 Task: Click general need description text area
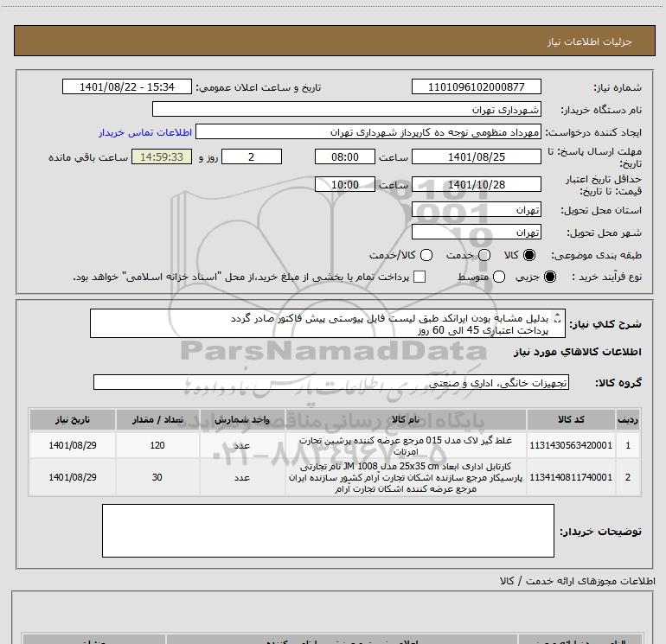tap(328, 324)
